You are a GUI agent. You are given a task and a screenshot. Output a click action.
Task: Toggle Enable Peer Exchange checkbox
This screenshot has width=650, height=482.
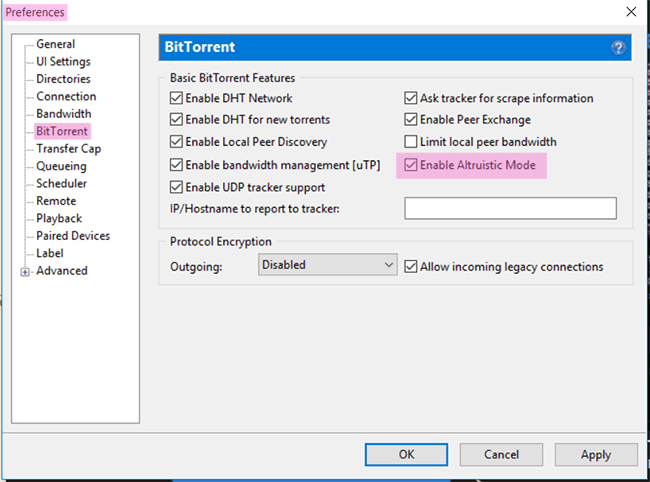click(x=410, y=119)
